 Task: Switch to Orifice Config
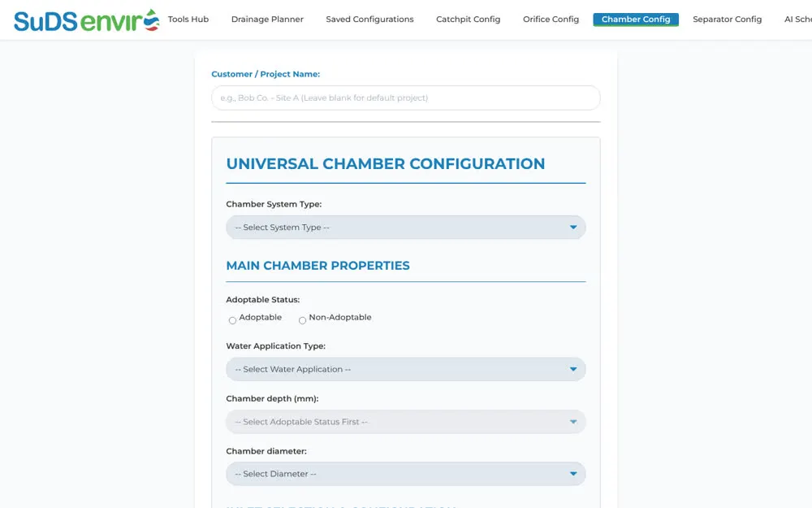tap(551, 20)
